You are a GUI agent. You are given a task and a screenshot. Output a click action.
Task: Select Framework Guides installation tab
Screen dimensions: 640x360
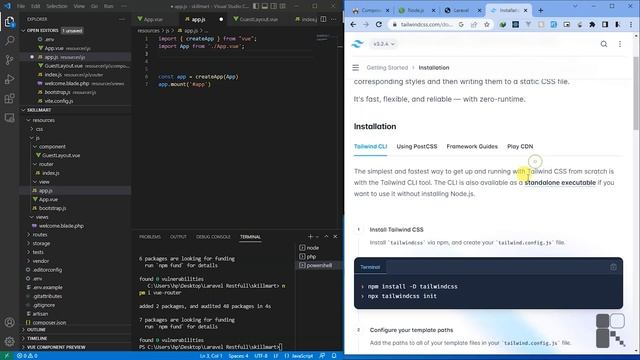pos(472,147)
